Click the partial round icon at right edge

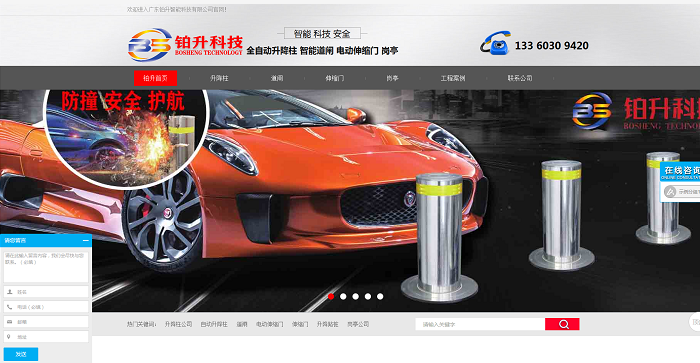tap(695, 322)
